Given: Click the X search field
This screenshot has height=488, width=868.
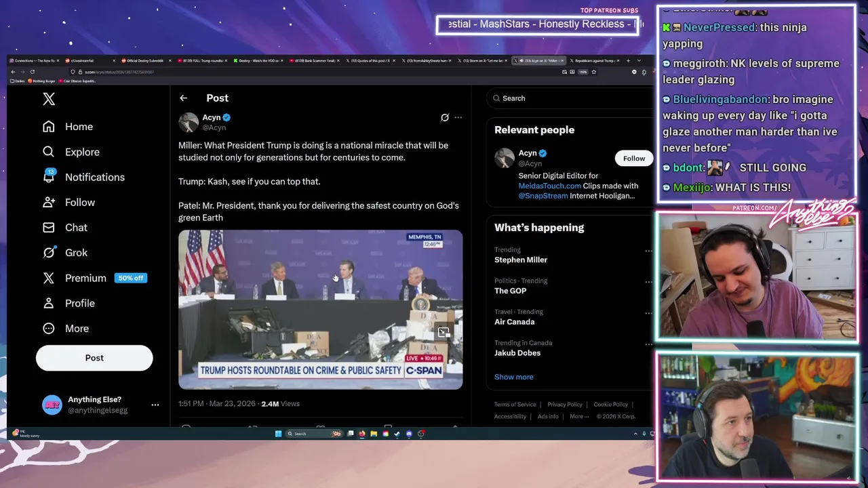Looking at the screenshot, I should [x=568, y=98].
